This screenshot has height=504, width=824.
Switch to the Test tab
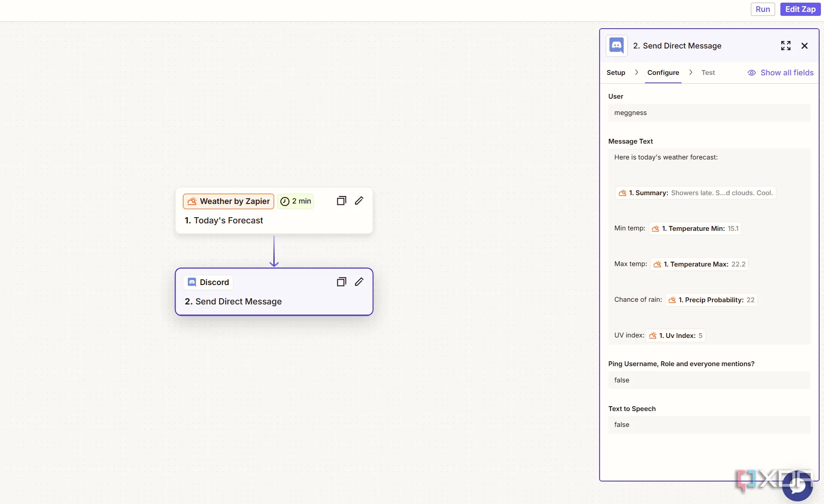click(x=708, y=73)
